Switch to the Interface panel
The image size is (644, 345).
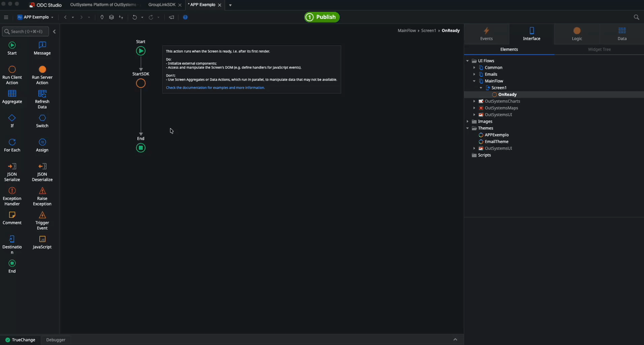click(531, 34)
